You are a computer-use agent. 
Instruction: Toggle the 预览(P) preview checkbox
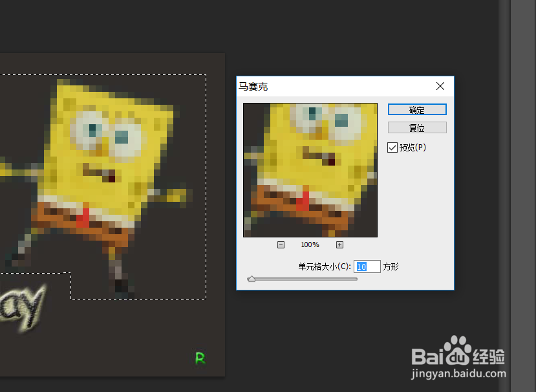[x=392, y=147]
